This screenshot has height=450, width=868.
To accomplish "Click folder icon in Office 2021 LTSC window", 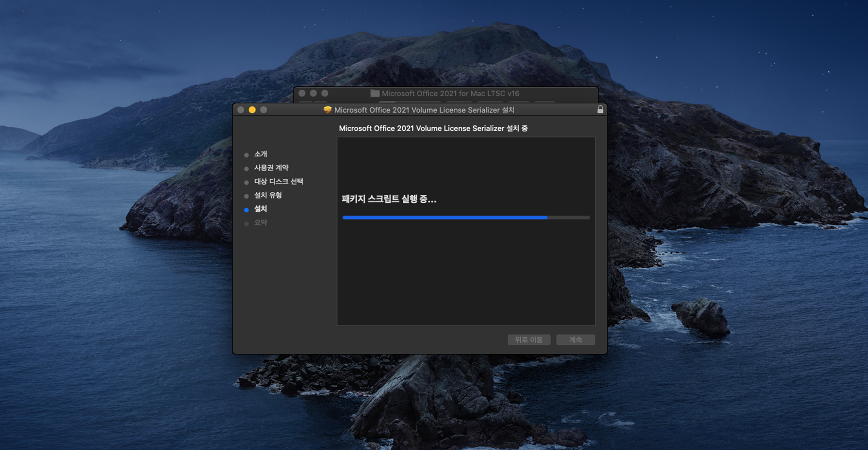I will (x=375, y=93).
